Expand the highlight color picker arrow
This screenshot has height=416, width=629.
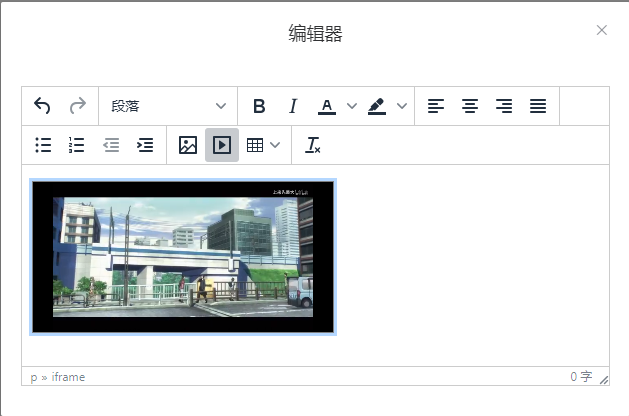402,106
